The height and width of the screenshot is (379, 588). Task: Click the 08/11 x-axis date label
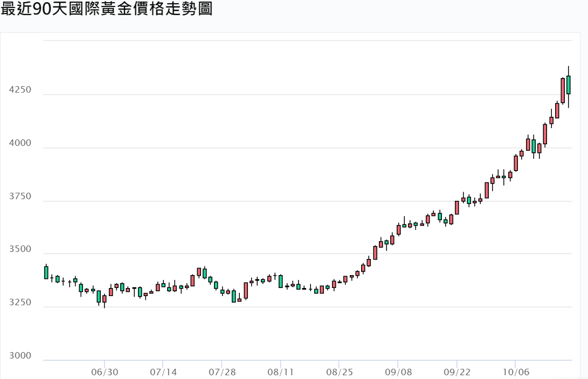(x=280, y=372)
